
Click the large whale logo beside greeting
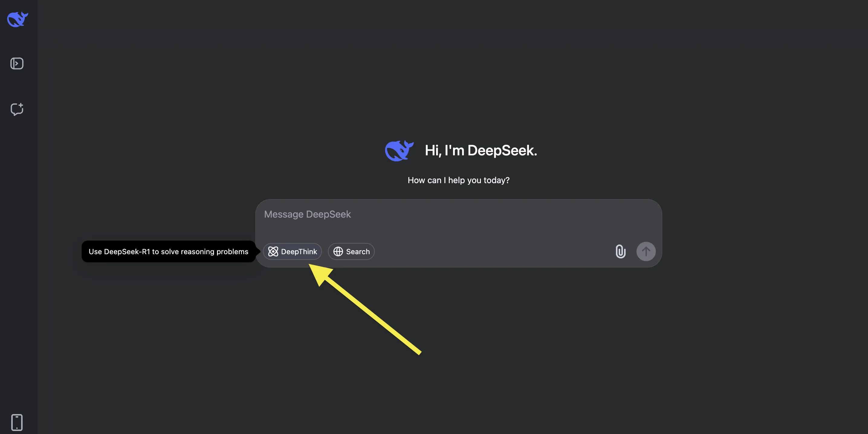[x=399, y=151]
